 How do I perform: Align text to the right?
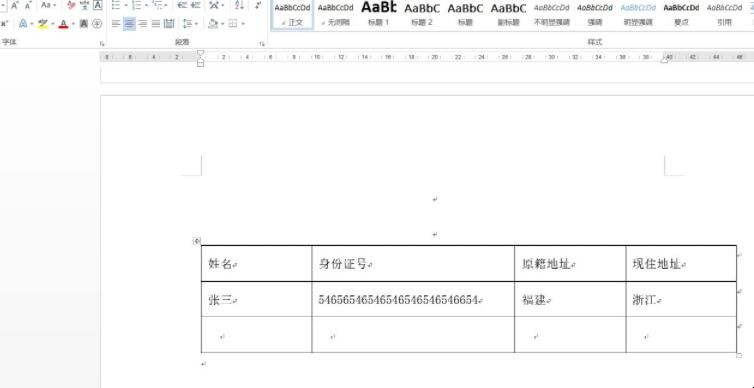tap(143, 24)
